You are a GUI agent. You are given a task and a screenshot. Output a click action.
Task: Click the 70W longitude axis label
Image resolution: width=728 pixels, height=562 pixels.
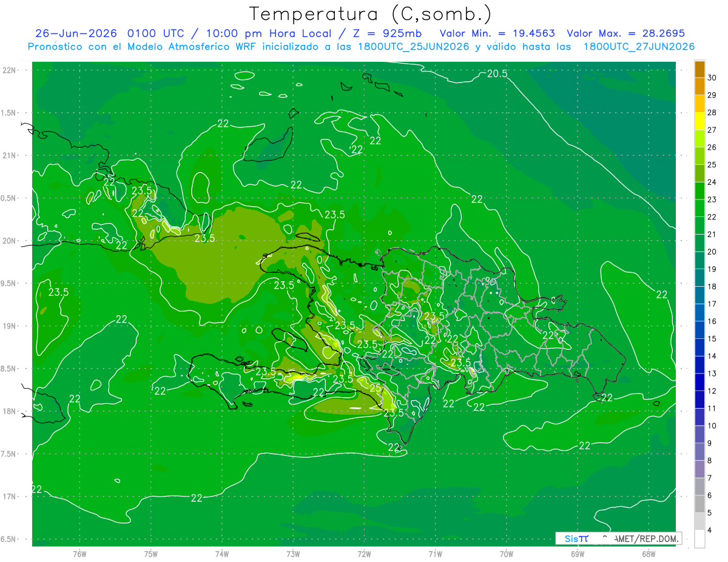(x=507, y=554)
